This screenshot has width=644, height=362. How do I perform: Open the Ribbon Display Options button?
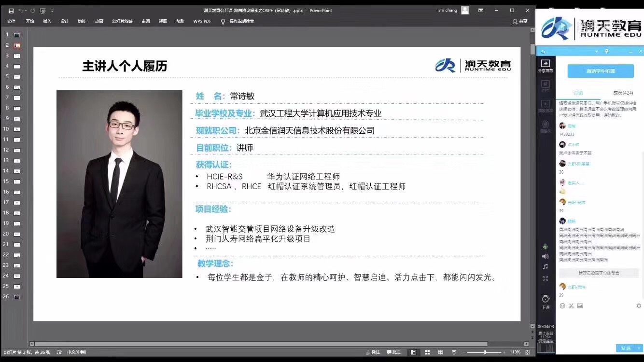(480, 10)
